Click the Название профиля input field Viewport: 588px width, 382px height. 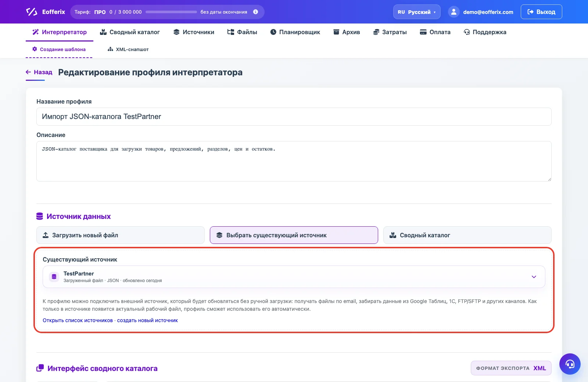click(294, 116)
